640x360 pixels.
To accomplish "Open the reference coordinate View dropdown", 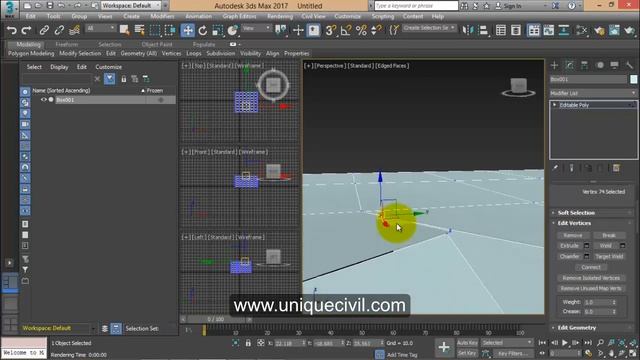I will (256, 28).
